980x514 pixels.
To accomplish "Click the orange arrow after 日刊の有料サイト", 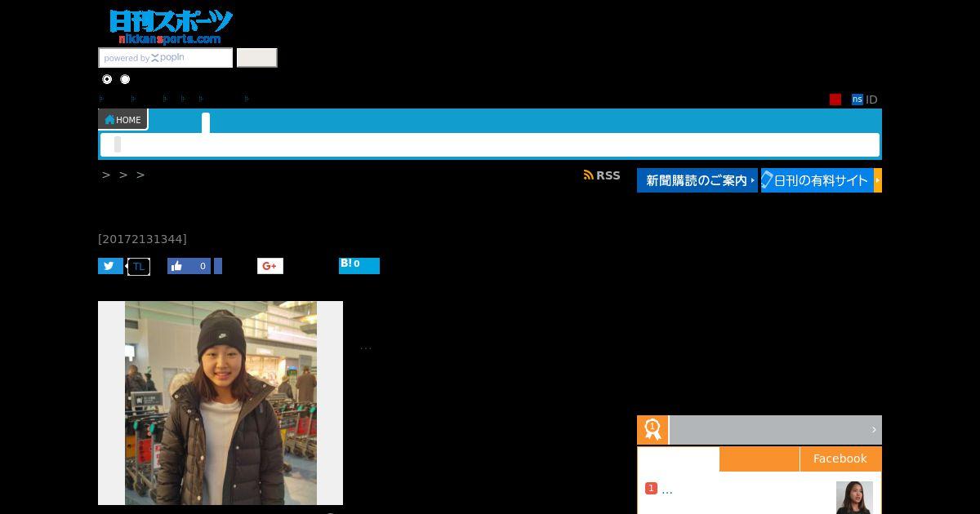I will click(878, 180).
